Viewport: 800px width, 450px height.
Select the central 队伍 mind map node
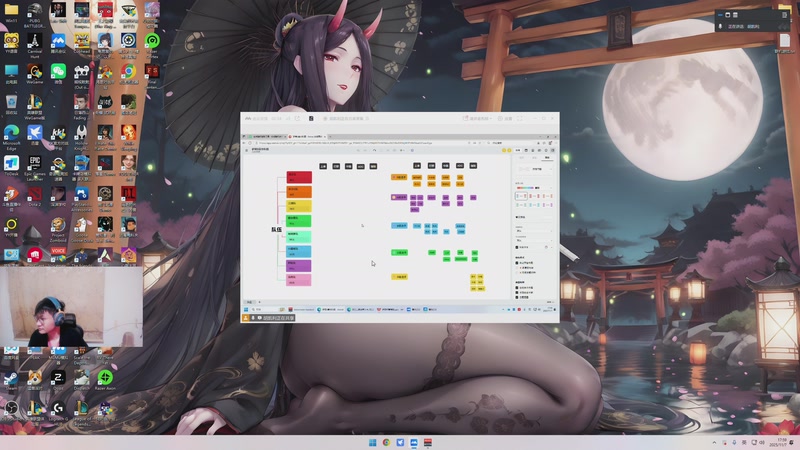[x=277, y=230]
